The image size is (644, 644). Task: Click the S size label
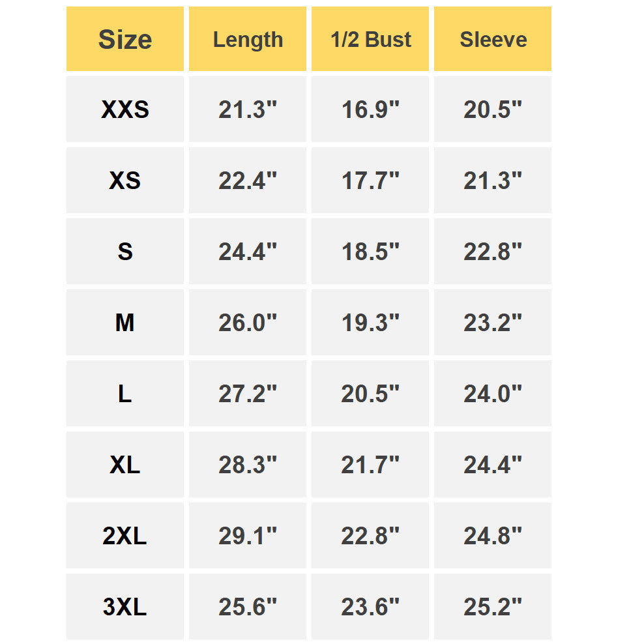tap(124, 252)
